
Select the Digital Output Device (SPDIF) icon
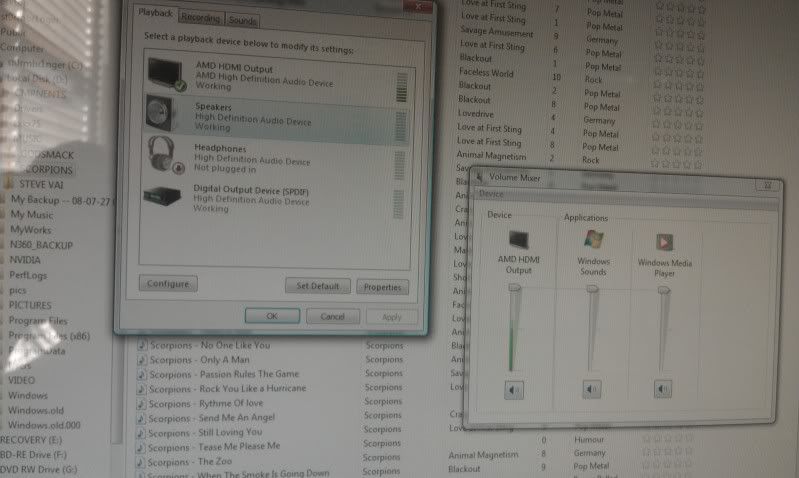coord(162,196)
